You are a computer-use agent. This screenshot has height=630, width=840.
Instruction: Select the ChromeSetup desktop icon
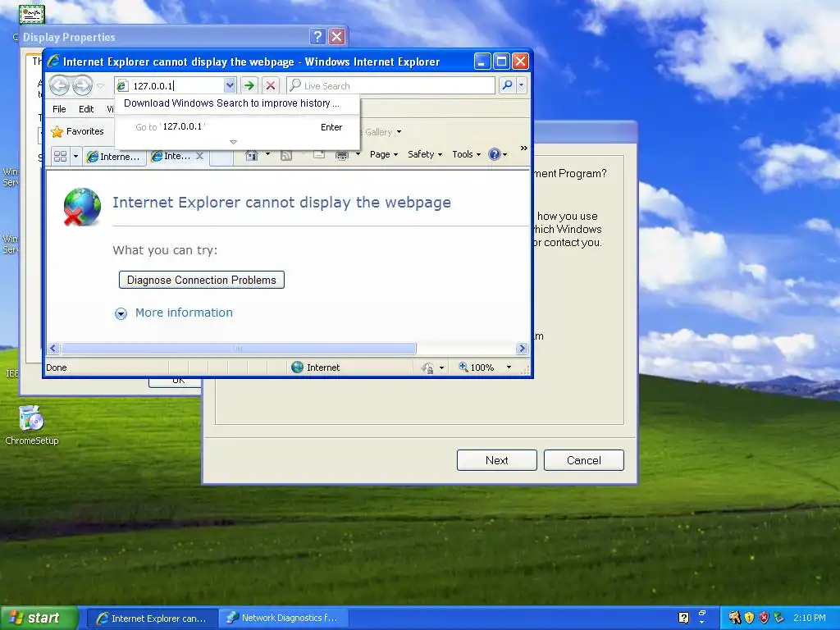(x=32, y=426)
